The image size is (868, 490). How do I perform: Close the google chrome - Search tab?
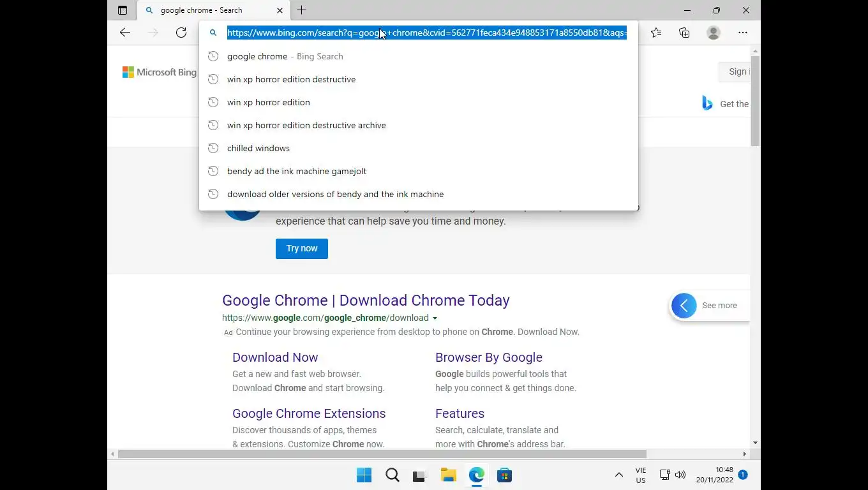click(x=280, y=10)
